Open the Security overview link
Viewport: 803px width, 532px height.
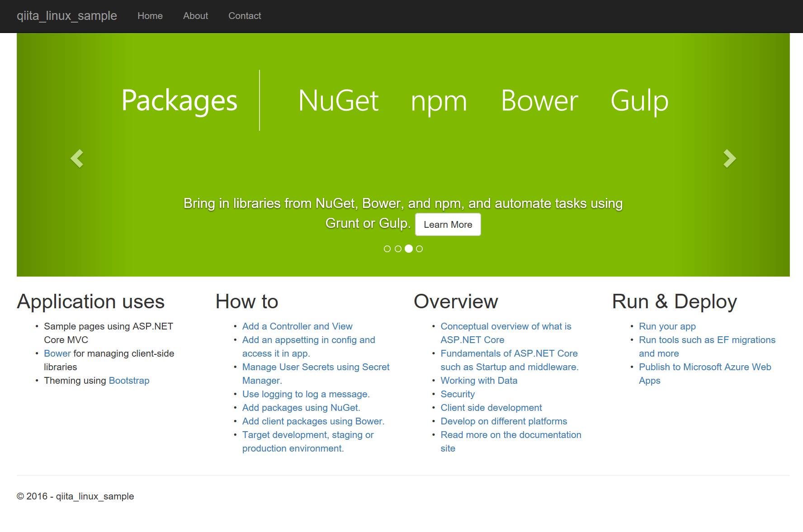click(x=458, y=394)
